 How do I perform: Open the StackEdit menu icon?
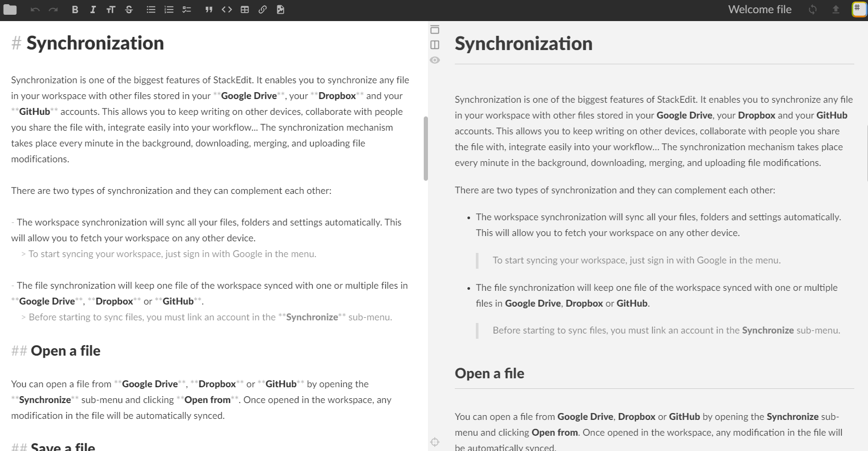pyautogui.click(x=859, y=9)
